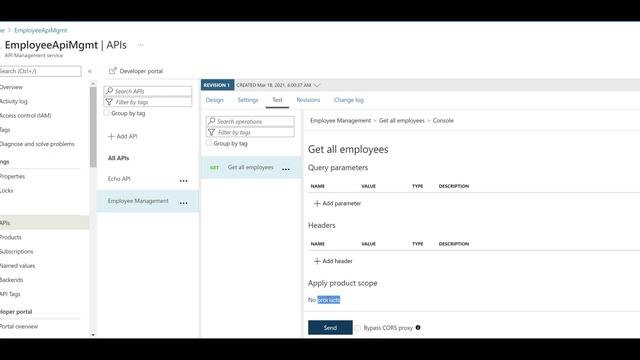Select APIs in the left menu
Viewport: 640px width, 360px height.
click(44, 223)
